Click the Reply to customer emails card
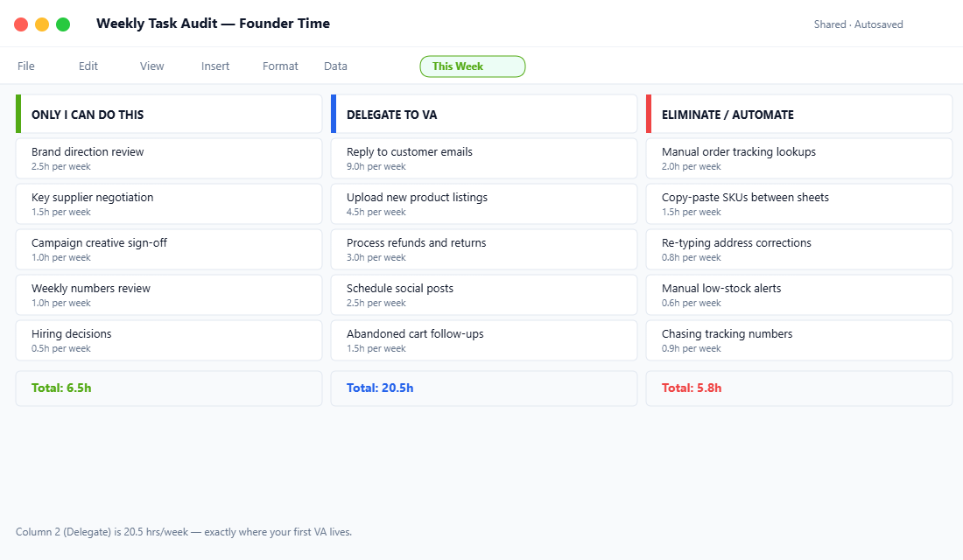The height and width of the screenshot is (560, 963). (484, 158)
